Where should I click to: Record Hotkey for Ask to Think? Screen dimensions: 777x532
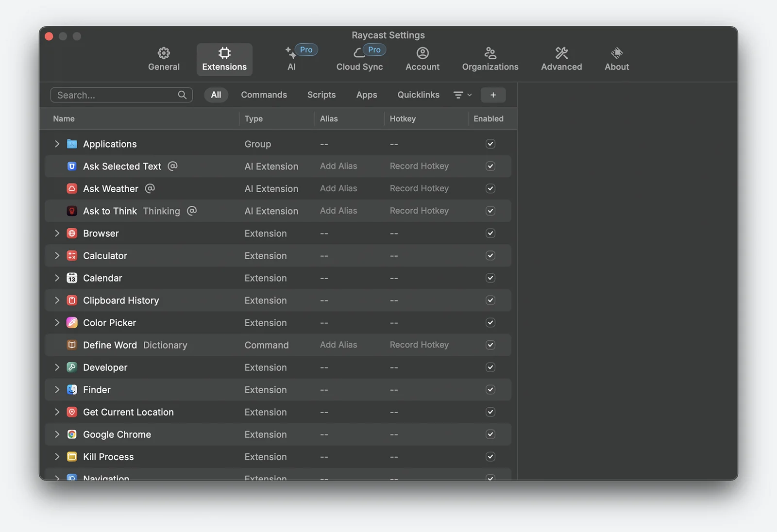click(419, 211)
